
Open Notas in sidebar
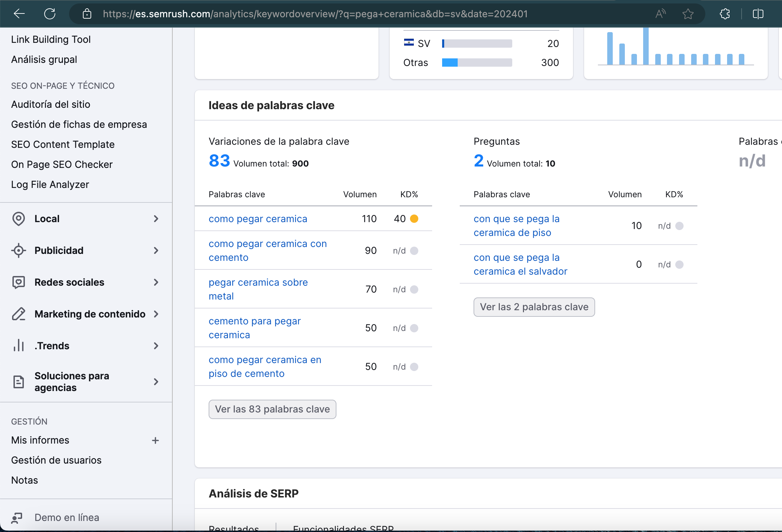[x=25, y=480]
